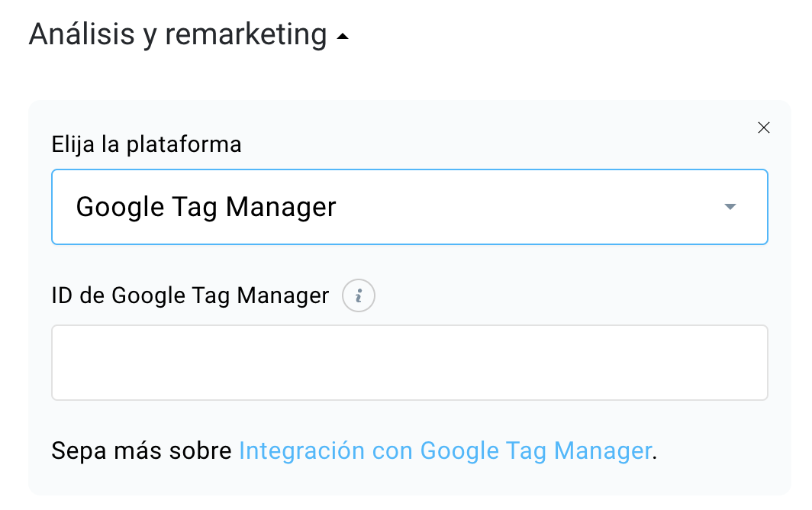Click the Análisis y remarketing heading
812x510 pixels.
(178, 34)
